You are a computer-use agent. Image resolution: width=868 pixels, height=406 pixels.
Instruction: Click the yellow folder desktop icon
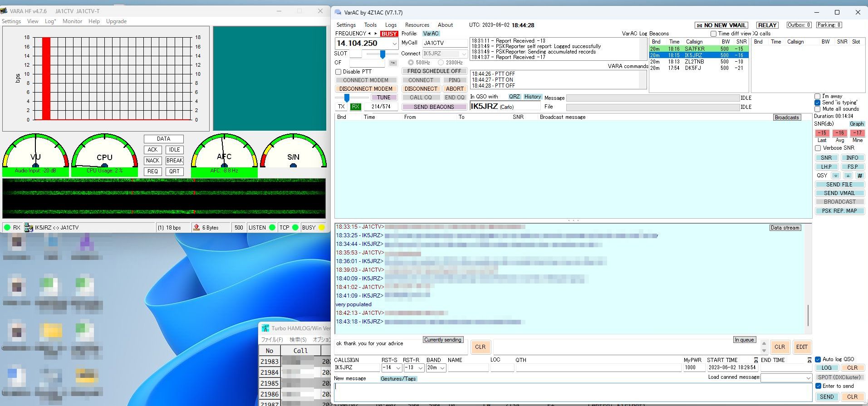[52, 331]
